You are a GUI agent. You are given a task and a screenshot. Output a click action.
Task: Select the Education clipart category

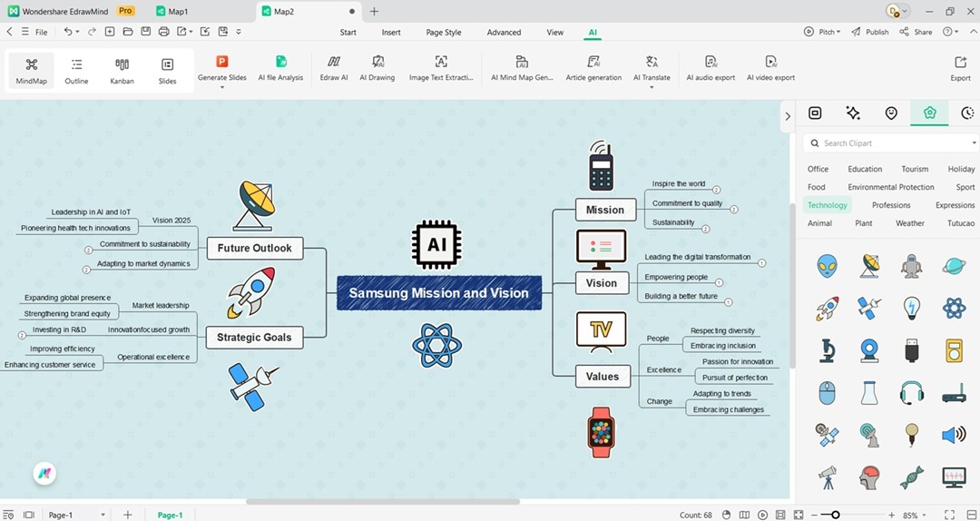865,169
